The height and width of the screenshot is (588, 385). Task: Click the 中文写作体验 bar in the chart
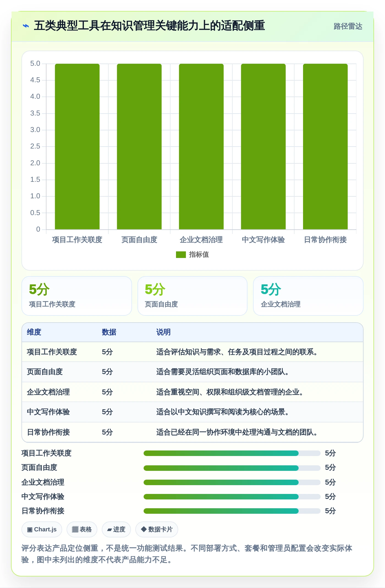point(263,147)
